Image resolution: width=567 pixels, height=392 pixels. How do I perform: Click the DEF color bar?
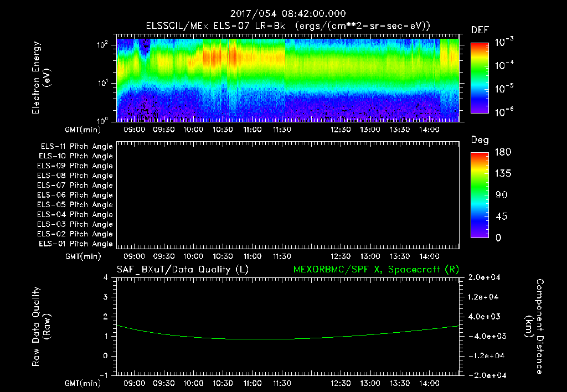[480, 78]
